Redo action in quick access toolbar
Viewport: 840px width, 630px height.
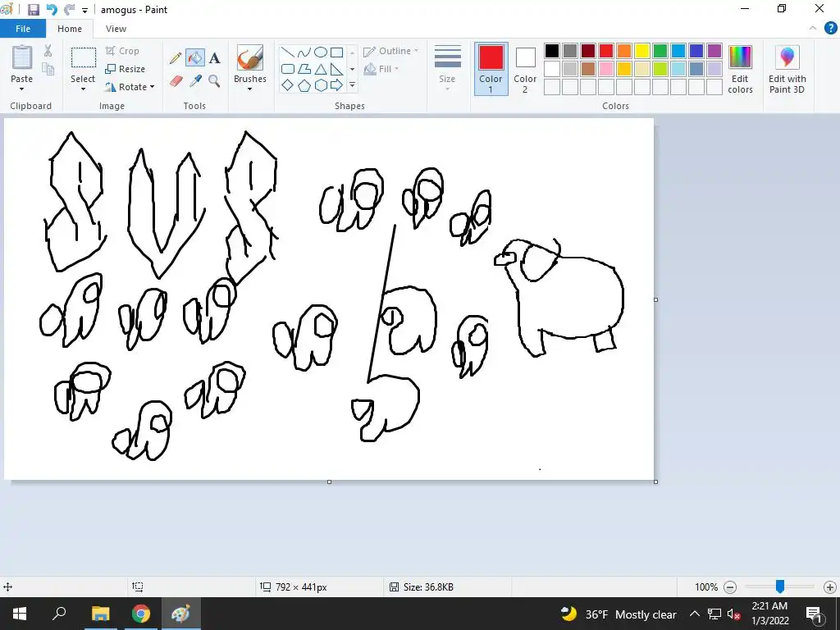click(69, 10)
